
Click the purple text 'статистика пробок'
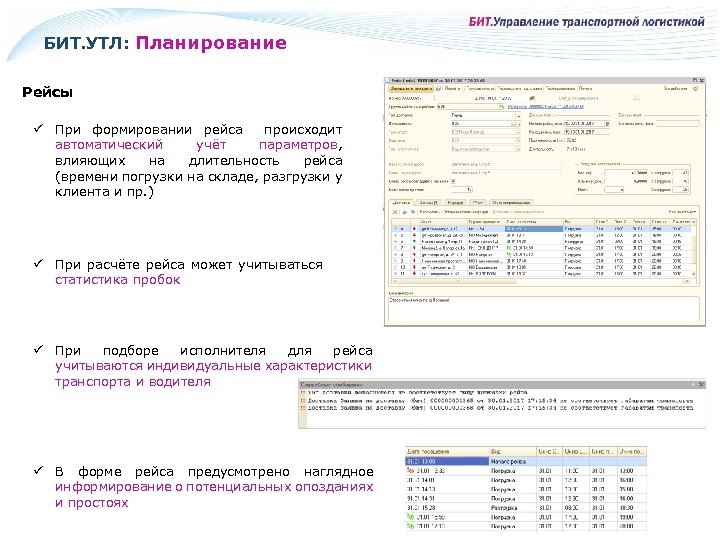118,280
